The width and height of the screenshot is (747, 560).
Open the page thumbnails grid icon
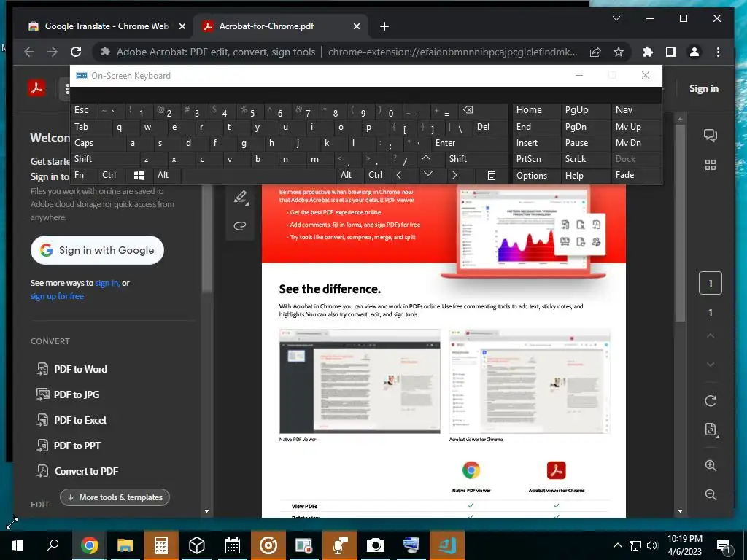(711, 165)
